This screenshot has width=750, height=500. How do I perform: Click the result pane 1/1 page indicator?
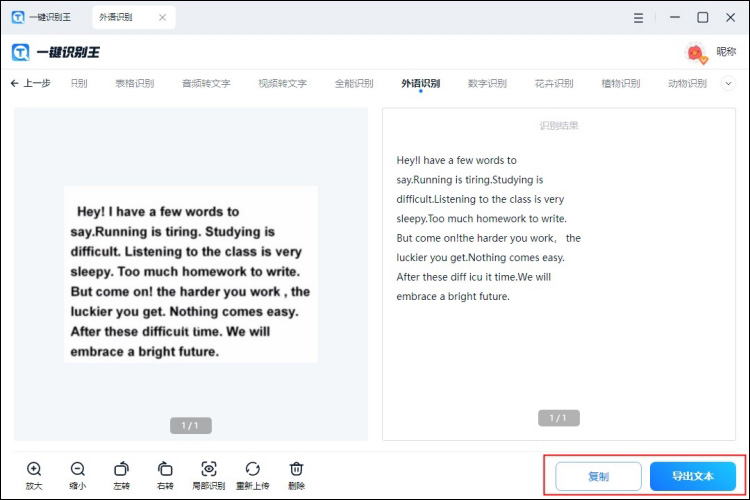point(559,418)
